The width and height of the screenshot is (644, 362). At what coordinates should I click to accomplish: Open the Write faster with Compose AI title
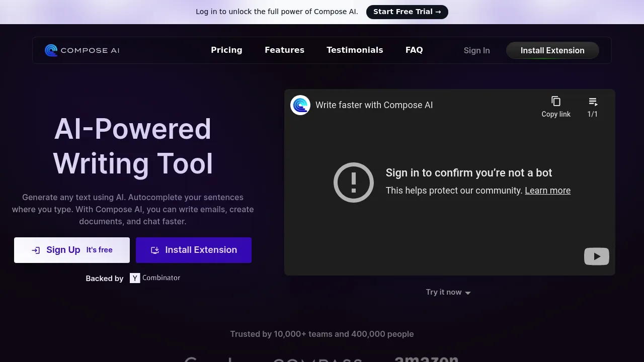374,105
